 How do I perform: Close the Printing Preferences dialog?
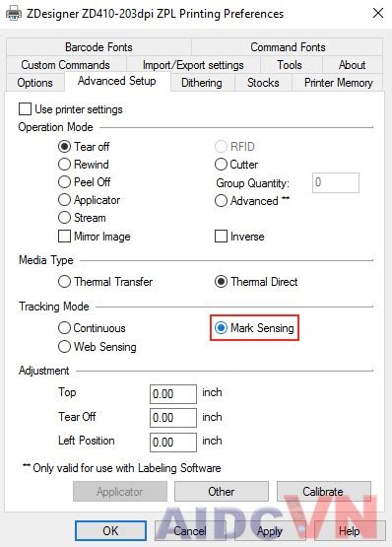(x=378, y=14)
